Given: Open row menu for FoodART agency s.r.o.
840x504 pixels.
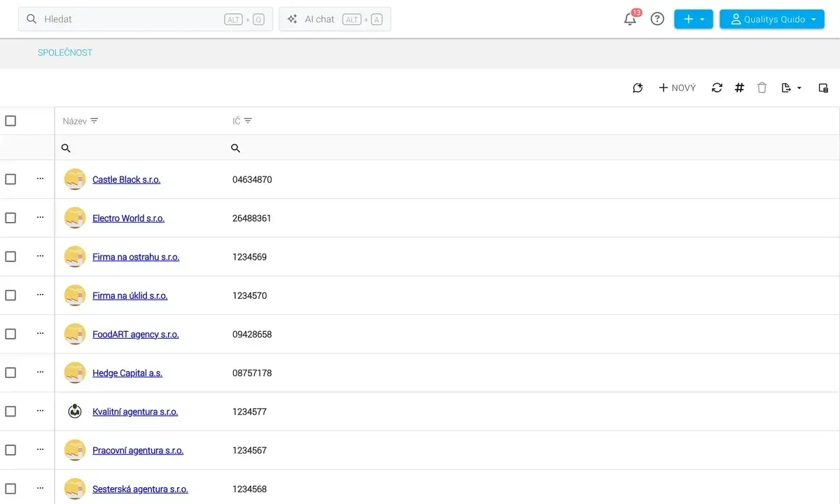Looking at the screenshot, I should pos(40,334).
